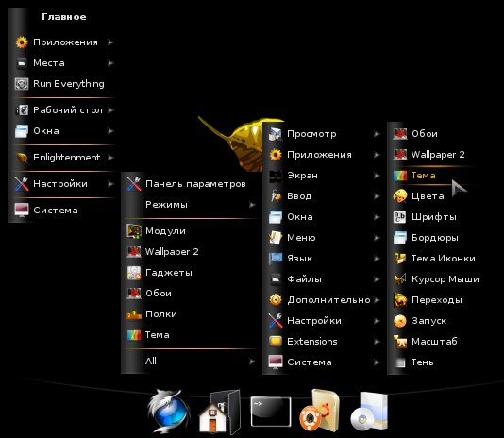The height and width of the screenshot is (438, 504).
Task: Expand the Места submenu arrow
Action: pos(110,63)
